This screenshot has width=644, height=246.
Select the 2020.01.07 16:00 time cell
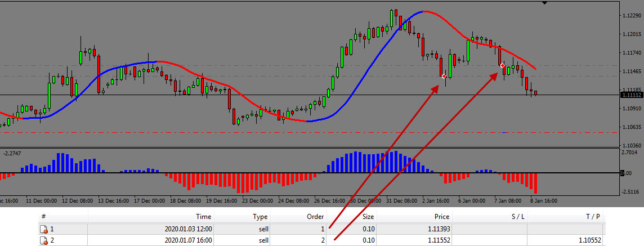pos(186,240)
